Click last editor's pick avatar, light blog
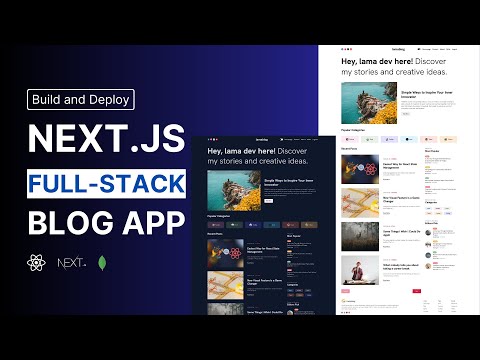Image resolution: width=480 pixels, height=360 pixels. pyautogui.click(x=428, y=266)
